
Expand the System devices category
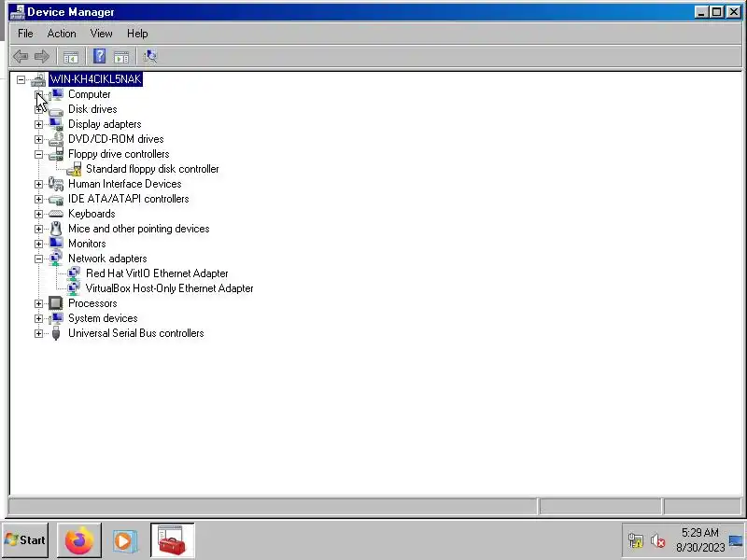pos(38,318)
